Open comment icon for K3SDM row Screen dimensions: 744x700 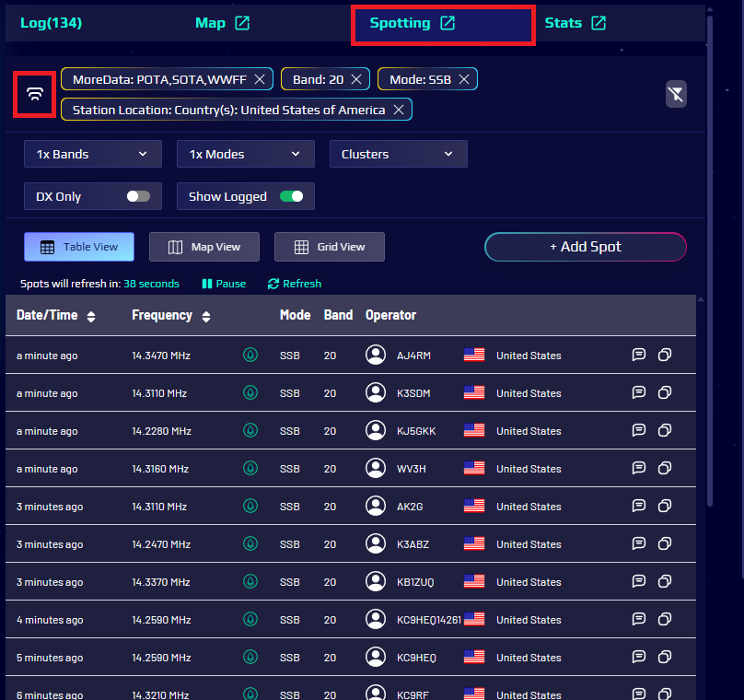click(639, 392)
